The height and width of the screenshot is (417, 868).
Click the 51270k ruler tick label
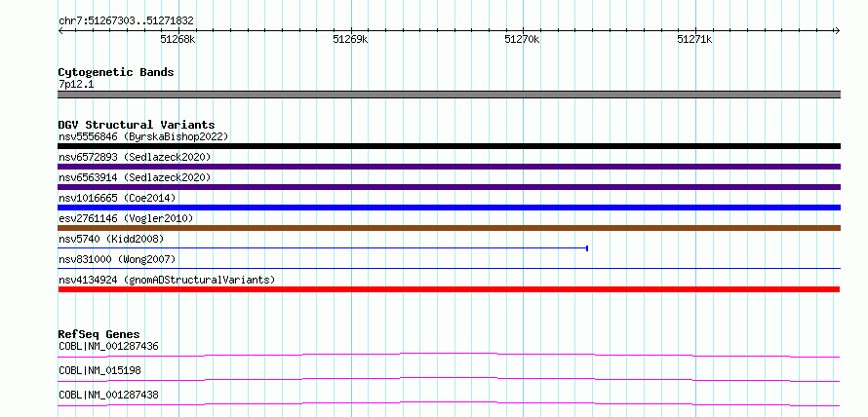pos(522,39)
